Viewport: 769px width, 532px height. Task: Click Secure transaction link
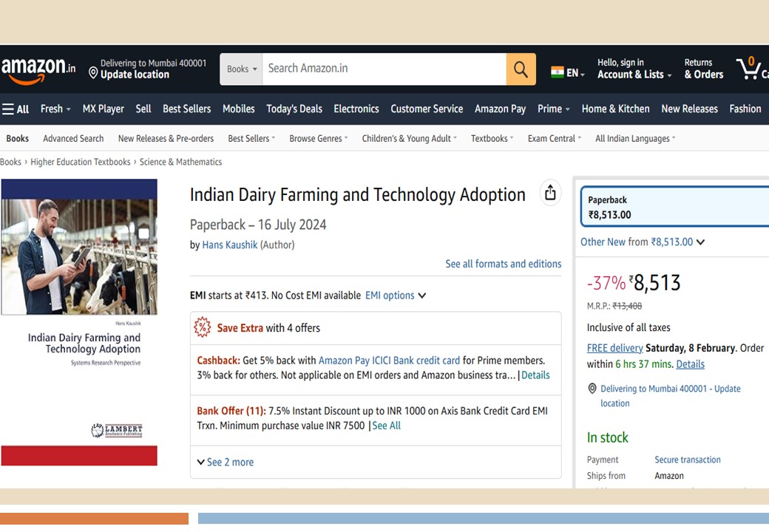click(688, 460)
